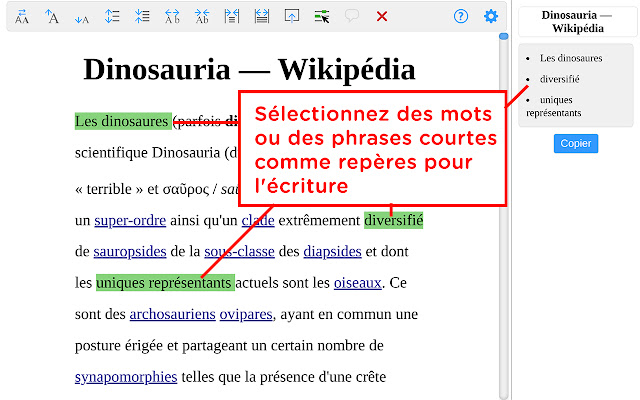Click the switch font icon
The width and height of the screenshot is (640, 400).
pyautogui.click(x=22, y=17)
